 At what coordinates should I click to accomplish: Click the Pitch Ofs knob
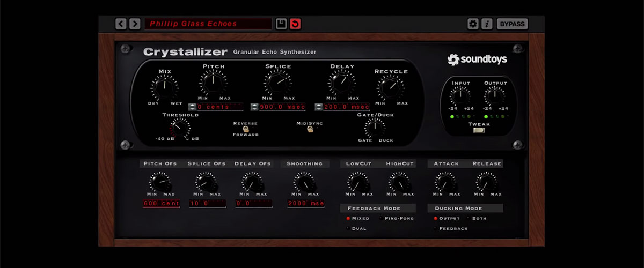[159, 183]
